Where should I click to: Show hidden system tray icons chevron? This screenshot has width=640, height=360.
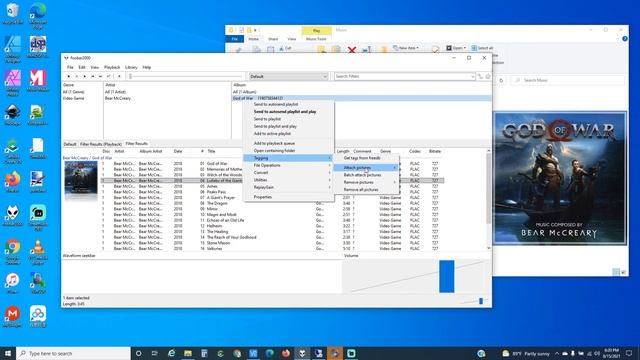557,353
